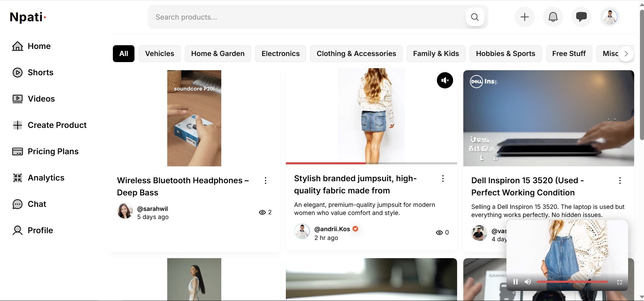Go to Profile in the sidebar
The height and width of the screenshot is (301, 644).
coord(32,230)
